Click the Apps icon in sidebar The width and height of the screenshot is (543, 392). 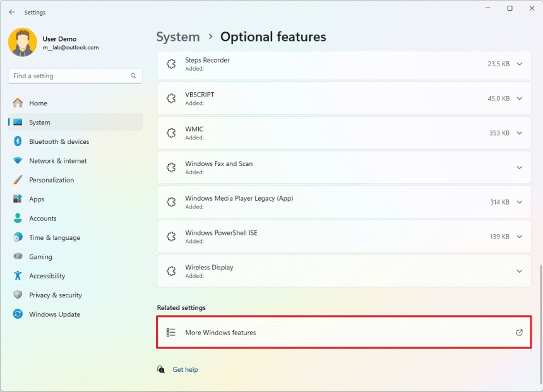pos(18,199)
